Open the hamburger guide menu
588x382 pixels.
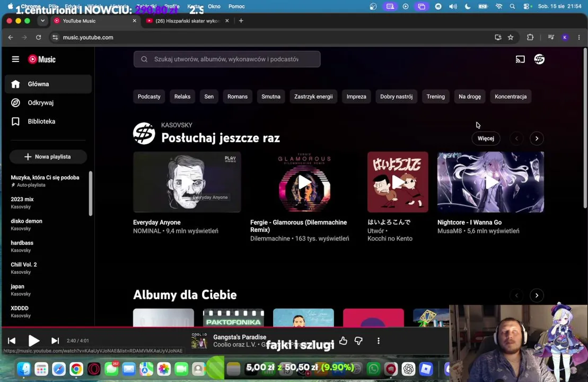[15, 59]
